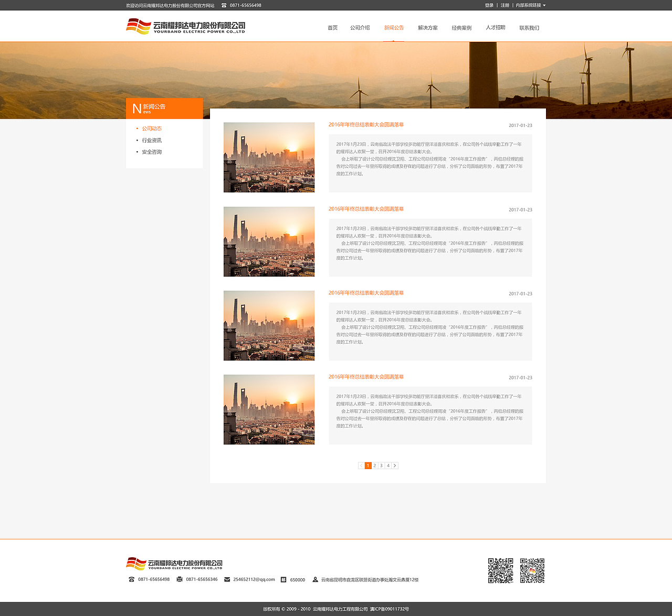Viewport: 672px width, 616px height.
Task: Click footer address location icon
Action: pos(315,579)
